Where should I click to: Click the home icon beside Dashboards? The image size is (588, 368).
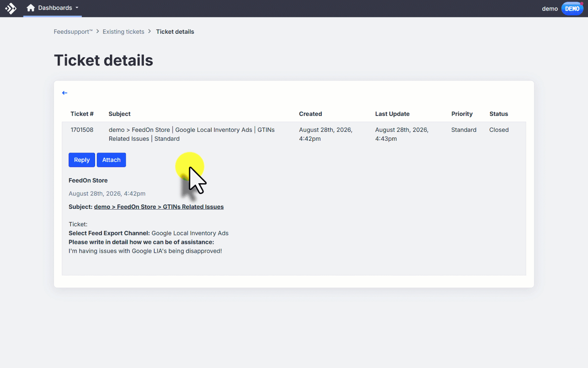click(31, 8)
